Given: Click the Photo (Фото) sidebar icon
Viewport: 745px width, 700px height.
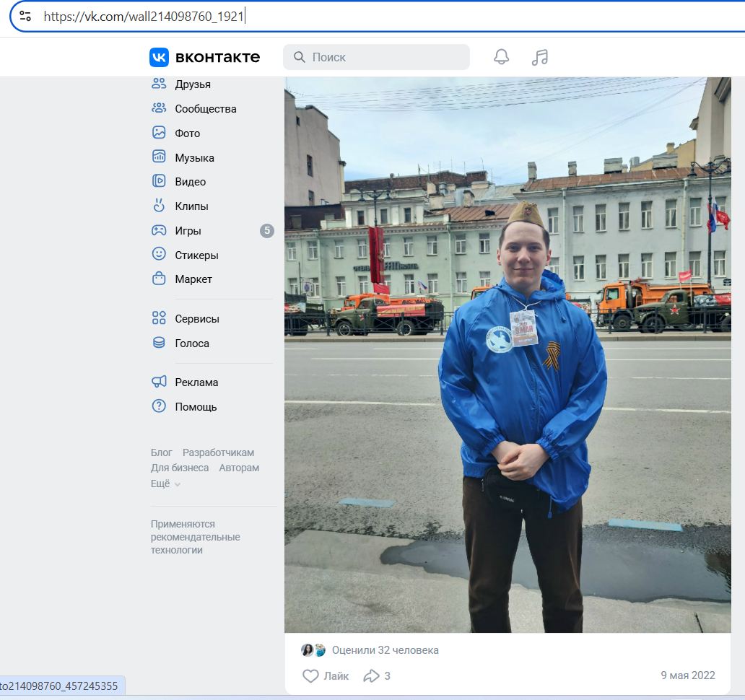Looking at the screenshot, I should [159, 133].
